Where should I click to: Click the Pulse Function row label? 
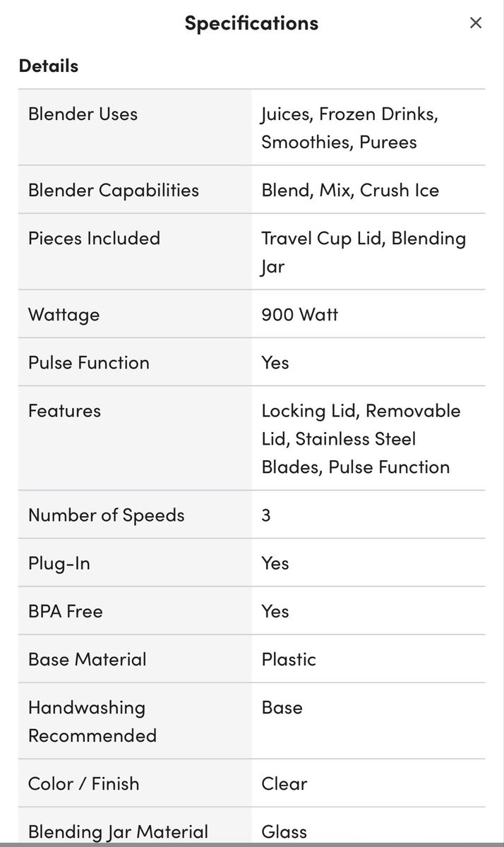(x=89, y=362)
